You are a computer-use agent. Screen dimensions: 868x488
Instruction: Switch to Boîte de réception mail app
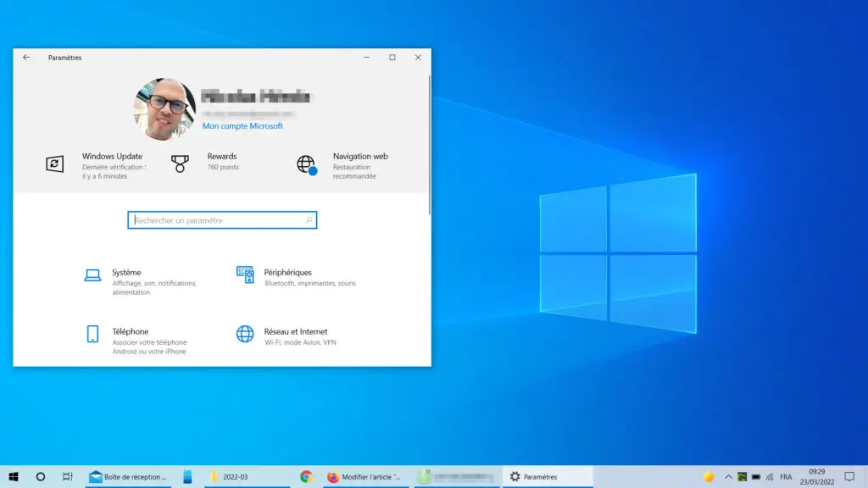point(129,476)
